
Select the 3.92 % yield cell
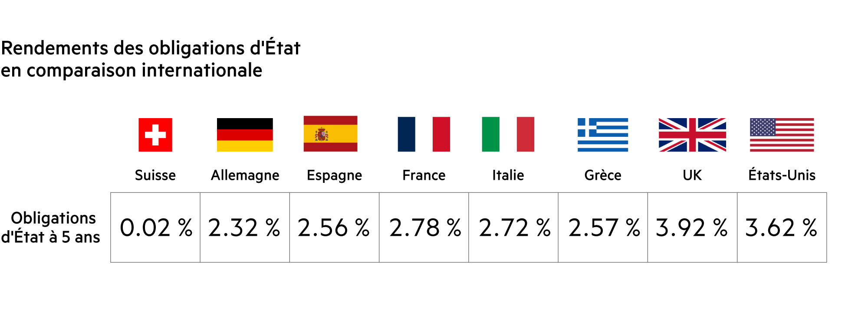click(692, 228)
